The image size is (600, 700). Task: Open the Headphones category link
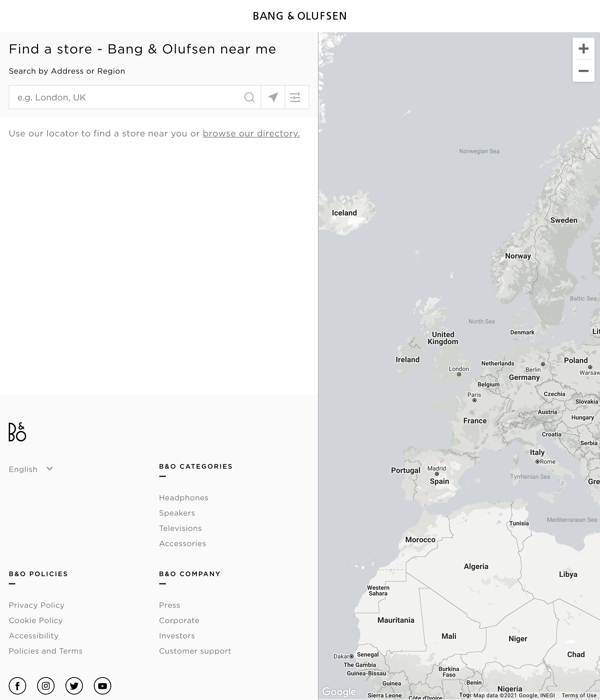pyautogui.click(x=184, y=498)
